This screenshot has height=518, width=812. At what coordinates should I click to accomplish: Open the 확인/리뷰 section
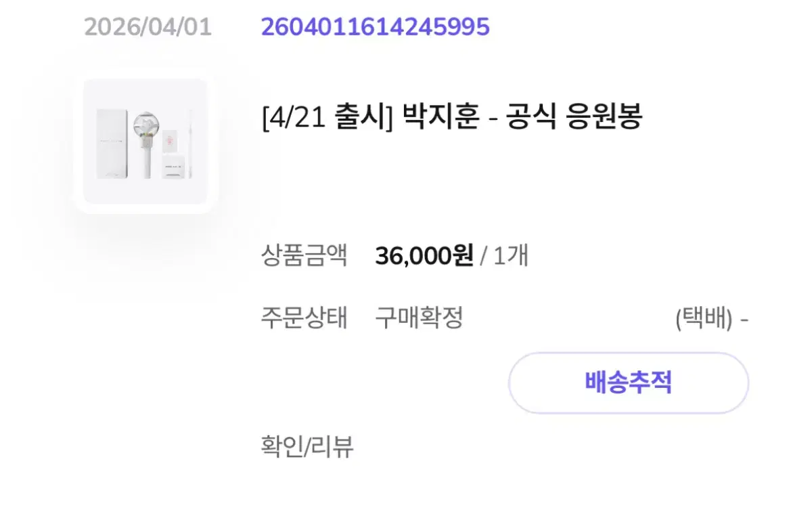(x=307, y=447)
